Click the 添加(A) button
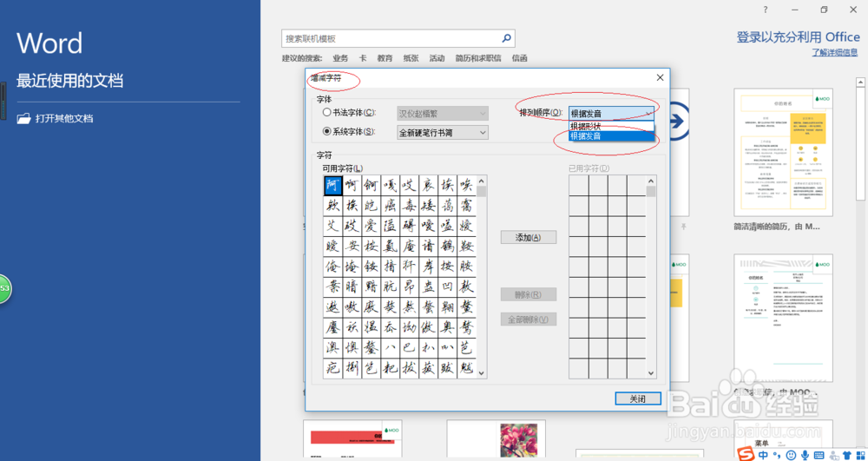This screenshot has height=461, width=868. tap(528, 237)
